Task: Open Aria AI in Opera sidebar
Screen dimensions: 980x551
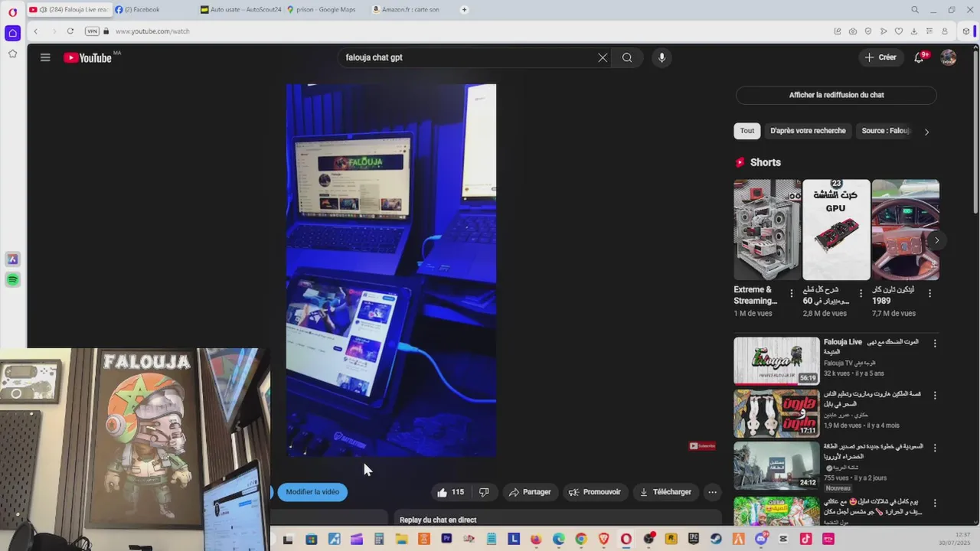Action: (x=12, y=259)
